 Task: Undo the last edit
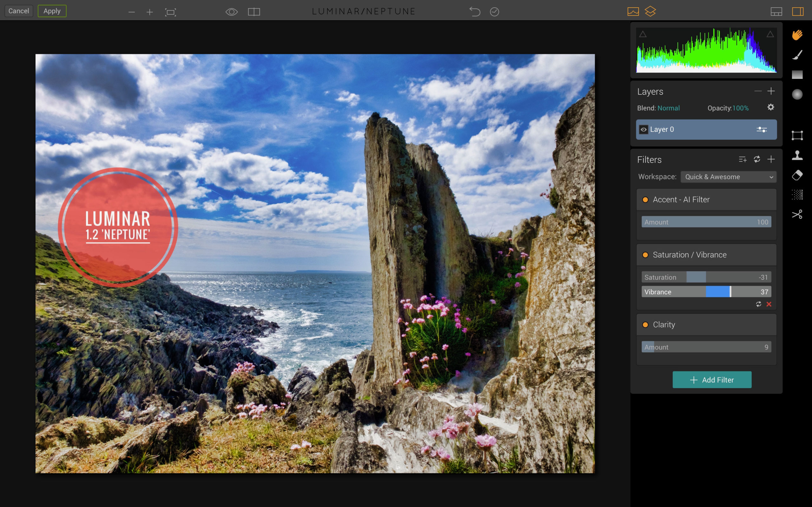[x=475, y=11]
